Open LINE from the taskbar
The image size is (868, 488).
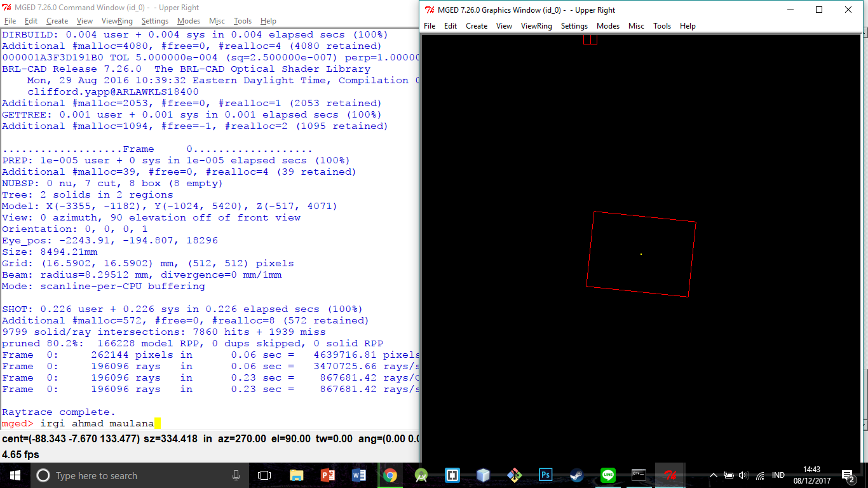(x=607, y=475)
